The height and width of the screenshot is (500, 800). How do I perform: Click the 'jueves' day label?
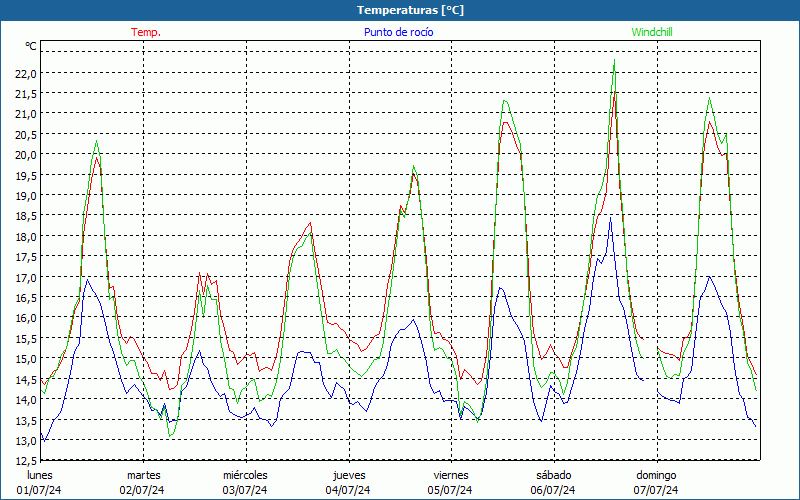(x=349, y=476)
